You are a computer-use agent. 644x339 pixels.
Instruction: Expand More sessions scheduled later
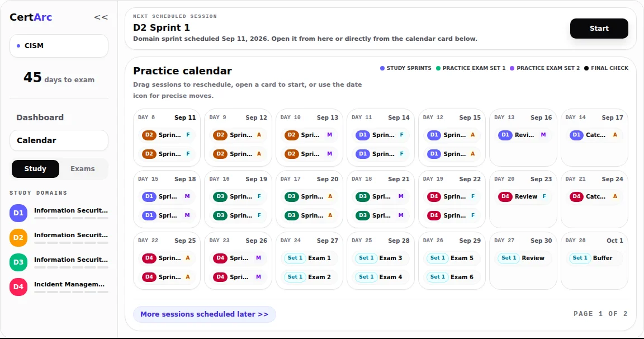pos(205,314)
